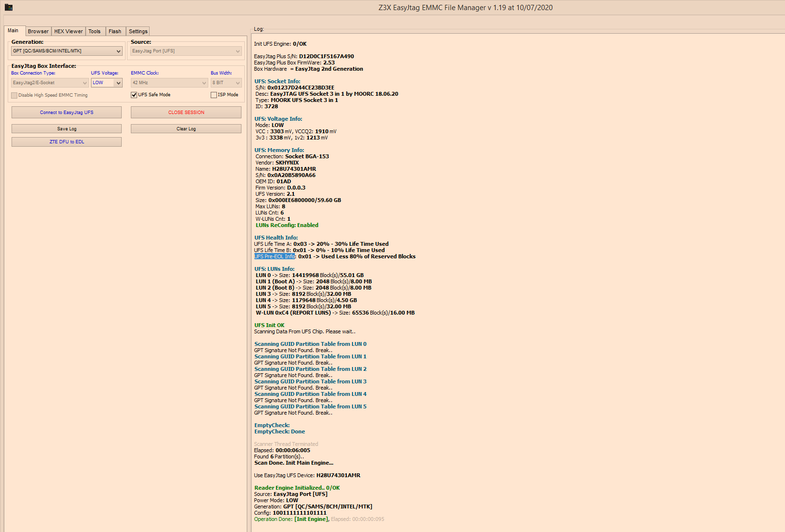Click ZTE DFU to EDL button
Viewport: 785px width, 532px height.
[x=66, y=142]
